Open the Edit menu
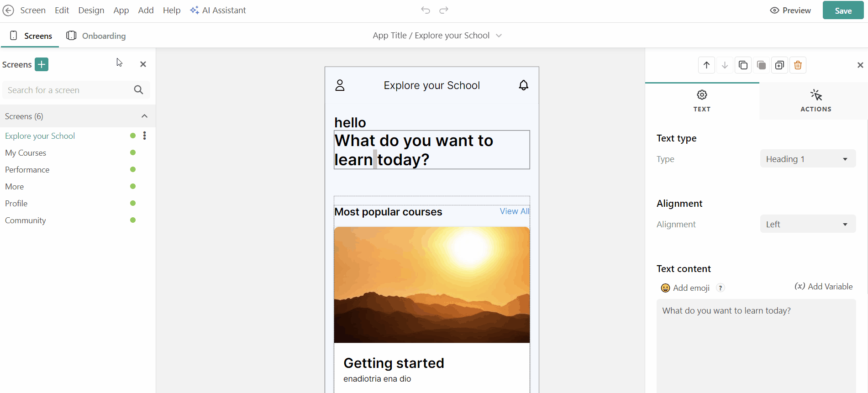The height and width of the screenshot is (393, 868). tap(62, 10)
